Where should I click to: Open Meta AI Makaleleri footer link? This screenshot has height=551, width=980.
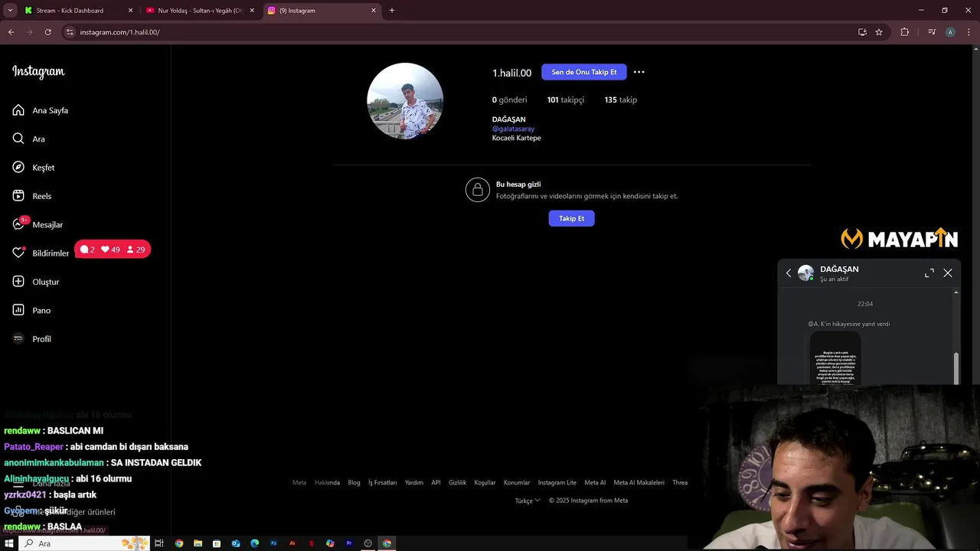tap(639, 483)
